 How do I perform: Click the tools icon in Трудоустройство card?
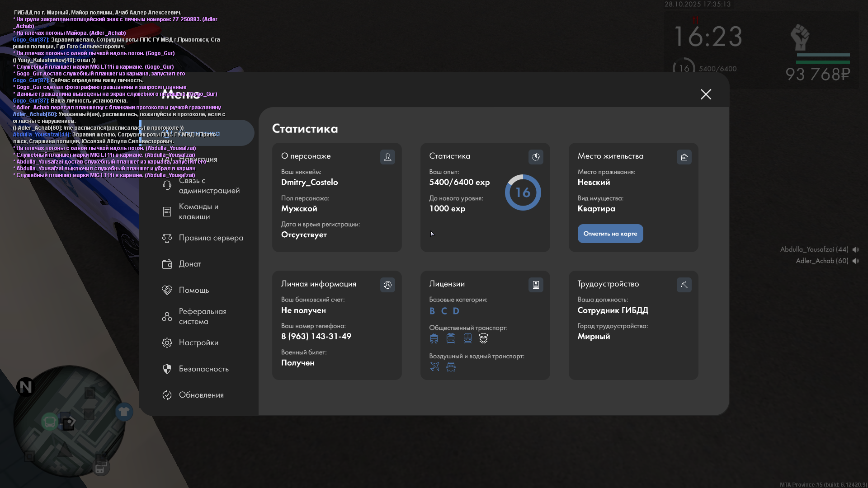point(684,285)
